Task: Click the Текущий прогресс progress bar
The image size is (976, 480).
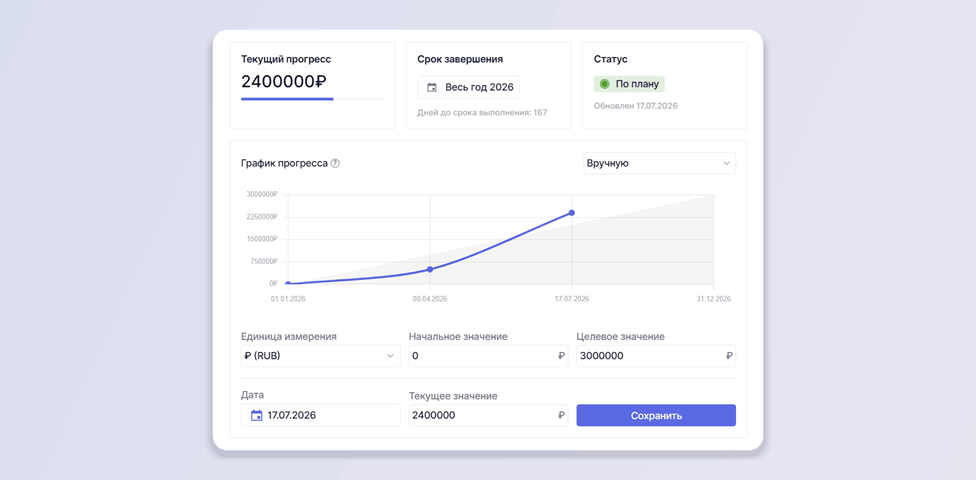Action: click(x=312, y=98)
